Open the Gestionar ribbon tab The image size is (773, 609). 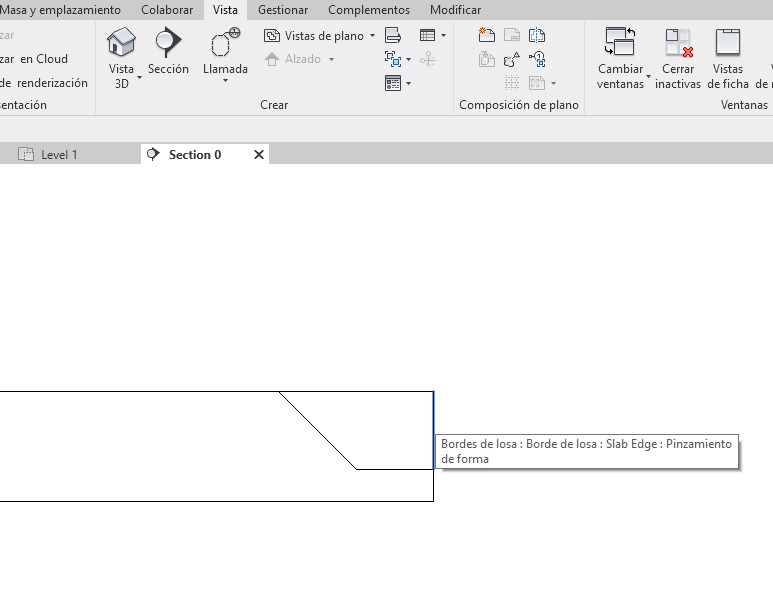[283, 10]
